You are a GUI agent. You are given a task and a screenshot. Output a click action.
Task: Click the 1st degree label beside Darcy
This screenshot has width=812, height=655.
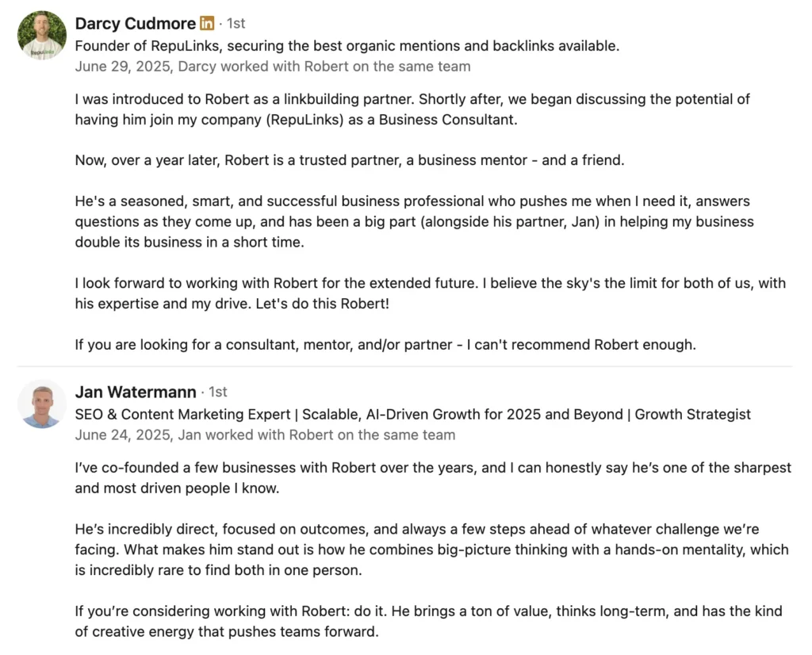click(x=236, y=24)
